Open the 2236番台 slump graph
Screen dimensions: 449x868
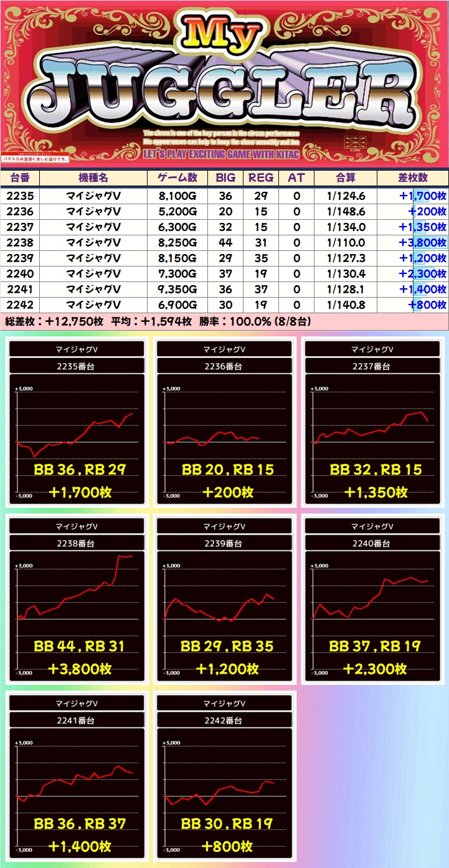(224, 430)
